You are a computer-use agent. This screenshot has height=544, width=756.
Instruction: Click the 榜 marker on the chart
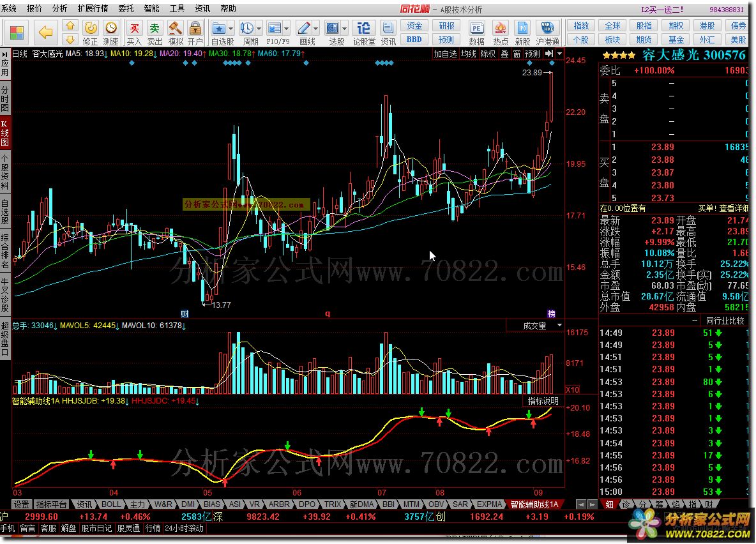(551, 314)
